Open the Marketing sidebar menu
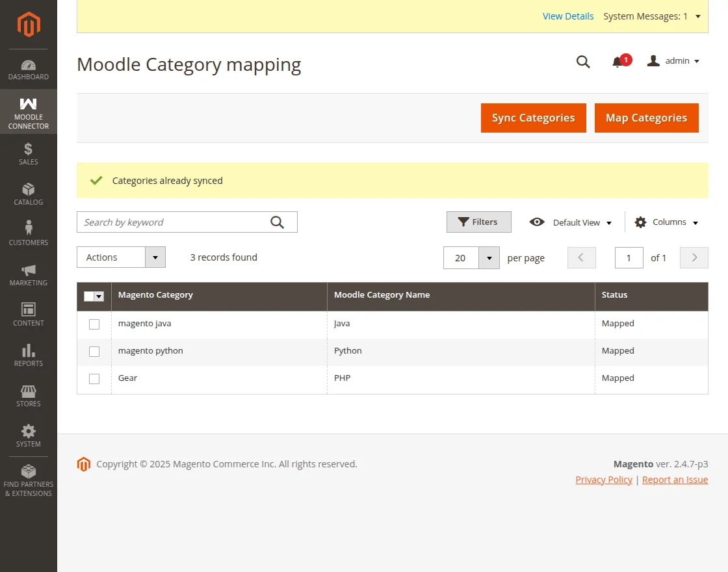 point(29,275)
